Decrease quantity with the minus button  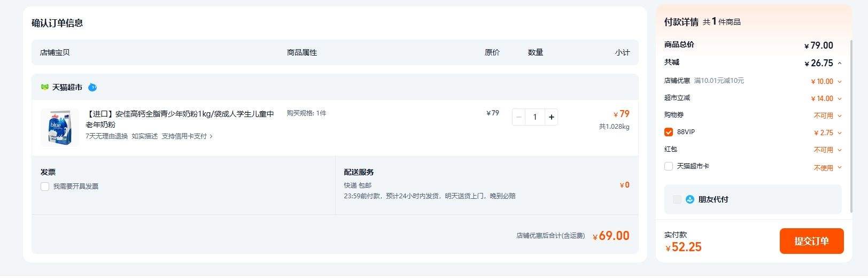pos(519,117)
